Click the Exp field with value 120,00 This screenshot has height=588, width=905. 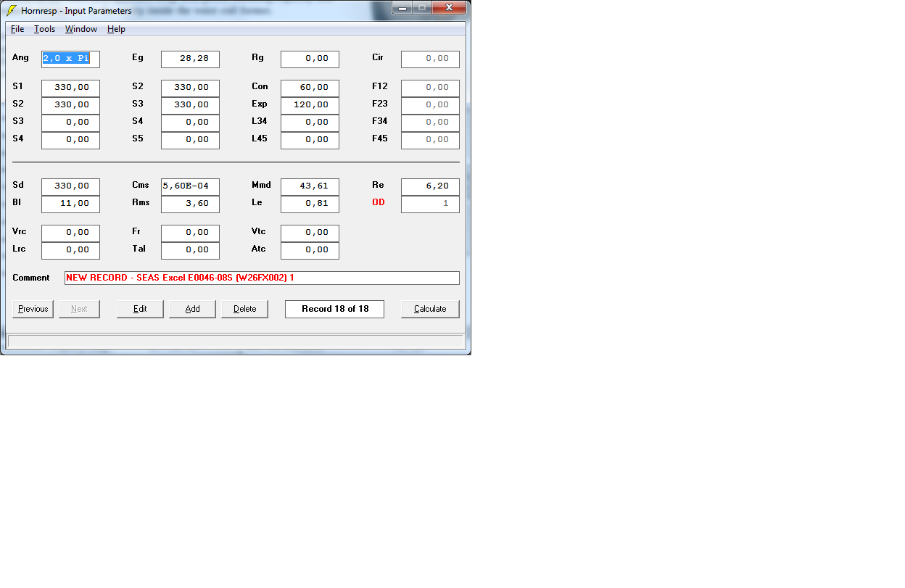tap(310, 105)
